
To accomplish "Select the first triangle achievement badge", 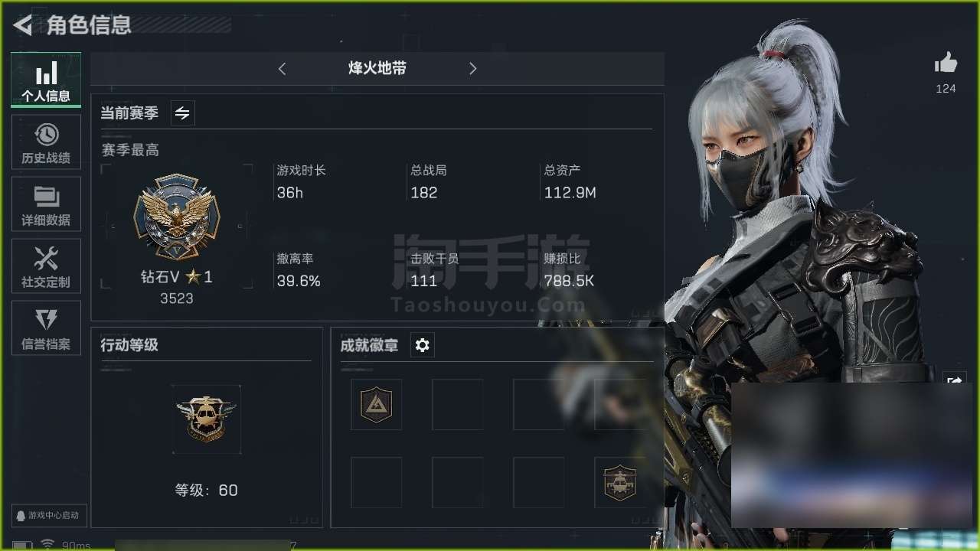I will pyautogui.click(x=376, y=404).
